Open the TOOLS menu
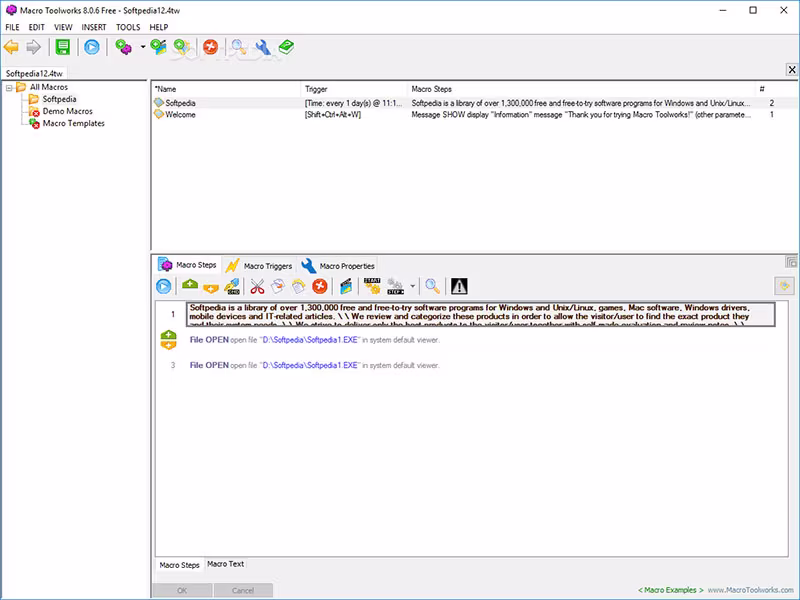Screen dimensions: 800x600 click(x=128, y=27)
